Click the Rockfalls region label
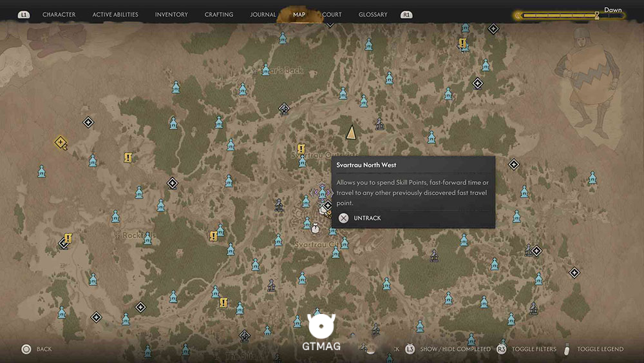644x363 pixels. point(139,235)
